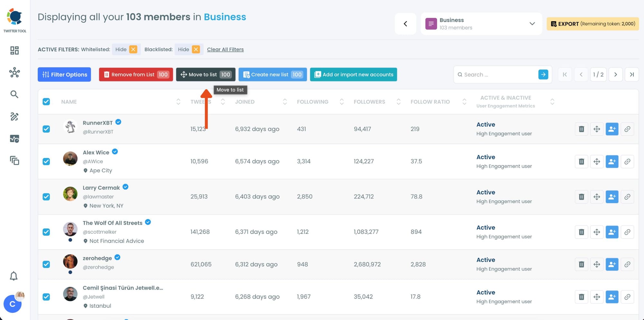
Task: Delete Larry Cermak with its trash icon
Action: click(x=582, y=197)
